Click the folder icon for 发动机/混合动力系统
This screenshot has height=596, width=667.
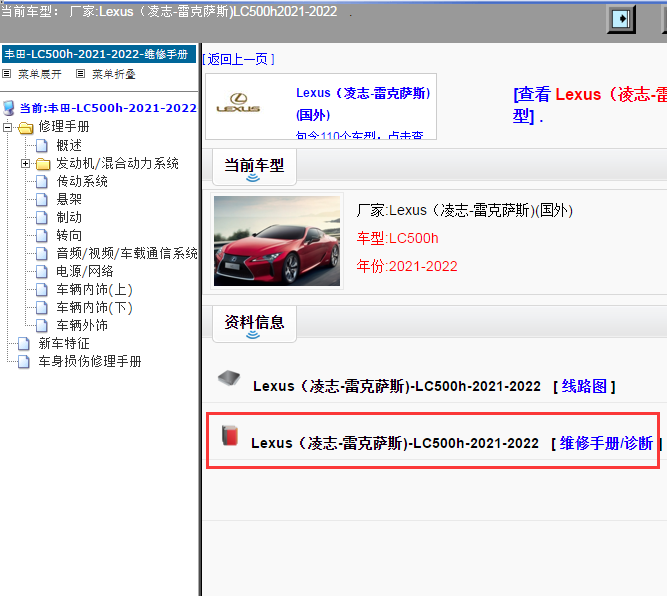(x=43, y=163)
